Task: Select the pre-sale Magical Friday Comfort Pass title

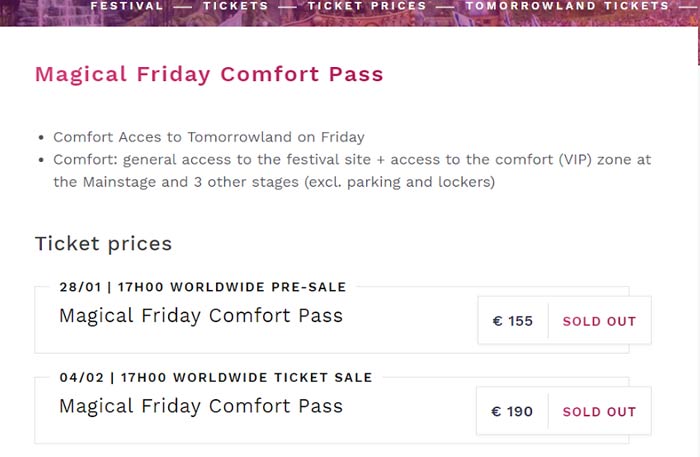Action: (200, 316)
